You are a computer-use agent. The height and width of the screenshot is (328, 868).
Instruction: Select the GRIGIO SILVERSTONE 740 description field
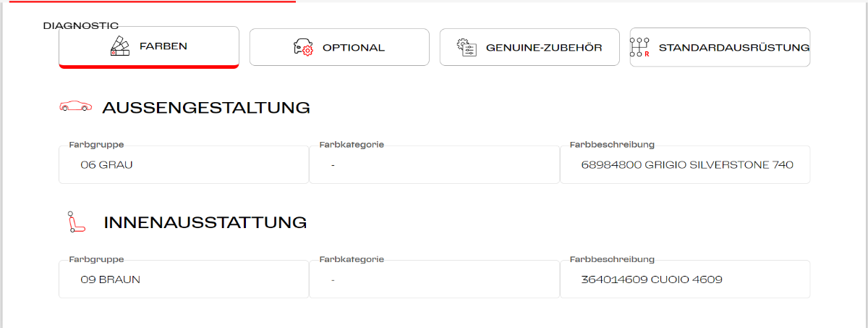685,164
